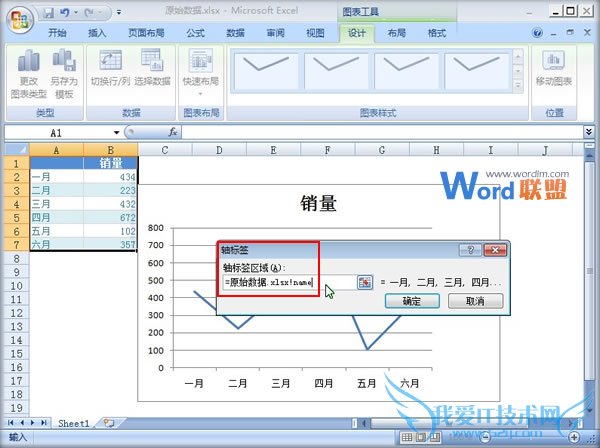The width and height of the screenshot is (600, 448).
Task: Click the fx insert function icon
Action: point(172,132)
